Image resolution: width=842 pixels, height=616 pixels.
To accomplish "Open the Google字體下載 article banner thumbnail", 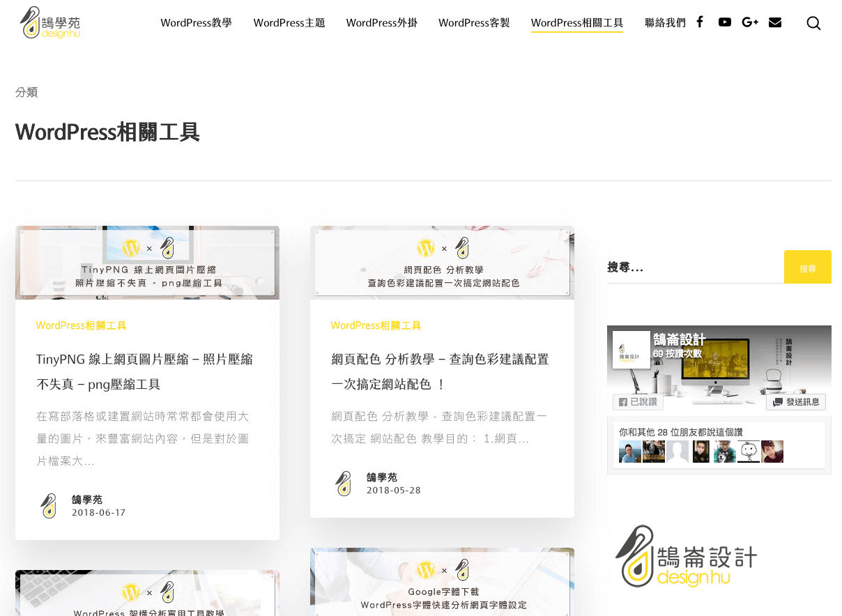I will pyautogui.click(x=442, y=582).
